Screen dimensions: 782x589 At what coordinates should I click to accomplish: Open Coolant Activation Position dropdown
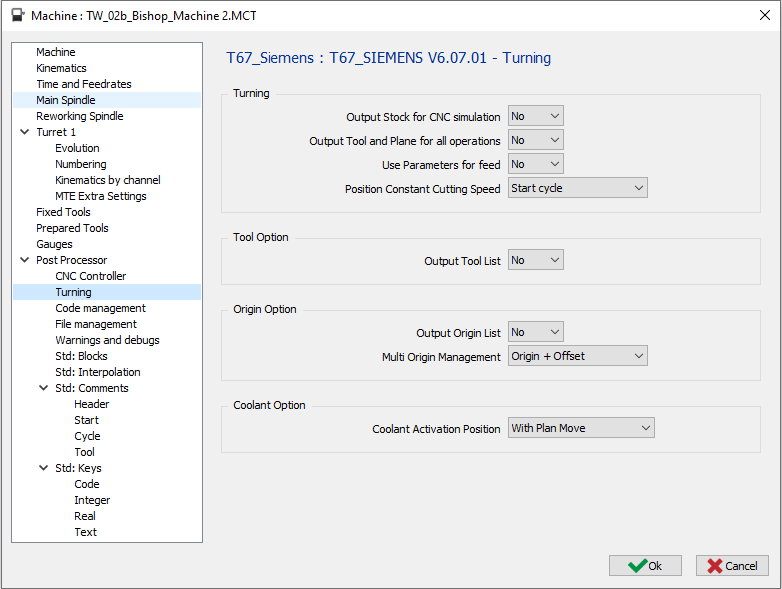[580, 428]
